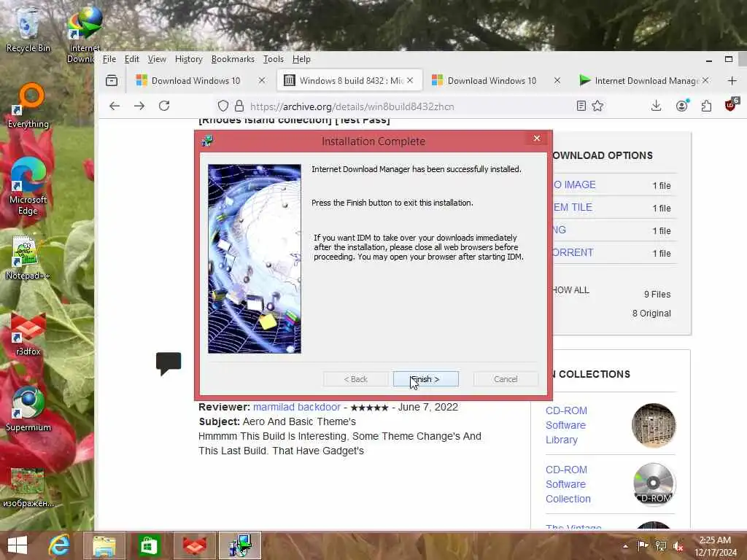The width and height of the screenshot is (747, 560).
Task: Open CD-ROM Software Collection link
Action: pos(568,484)
